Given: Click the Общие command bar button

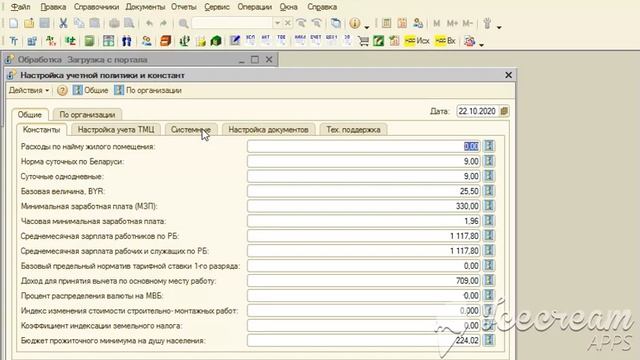Looking at the screenshot, I should 90,90.
